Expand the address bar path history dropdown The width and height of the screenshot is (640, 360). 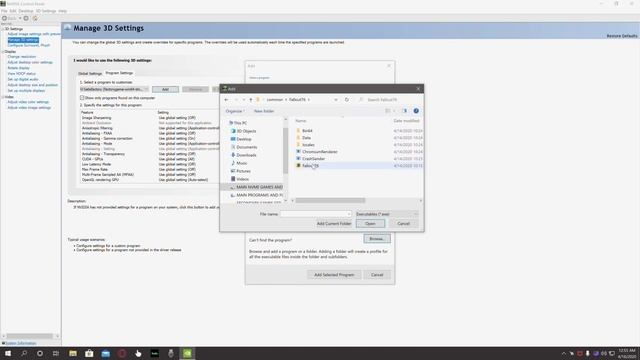336,100
